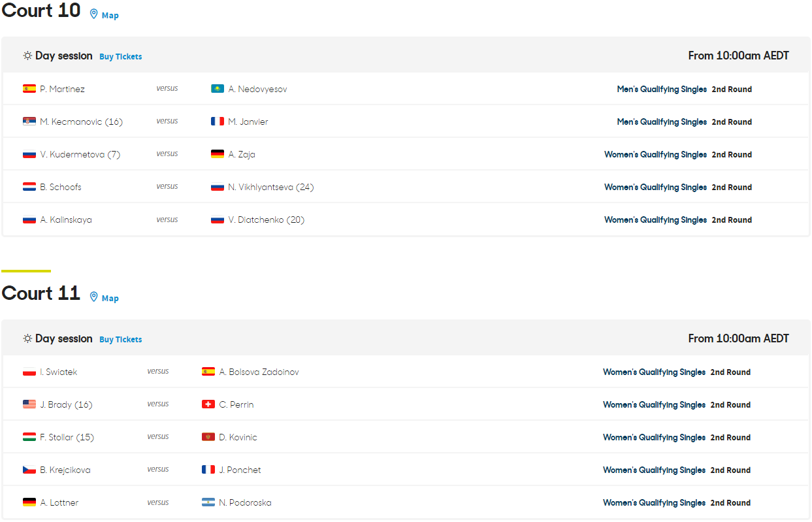Click the Polish flag beside I. Swiatek
This screenshot has width=812, height=522.
pyautogui.click(x=29, y=372)
